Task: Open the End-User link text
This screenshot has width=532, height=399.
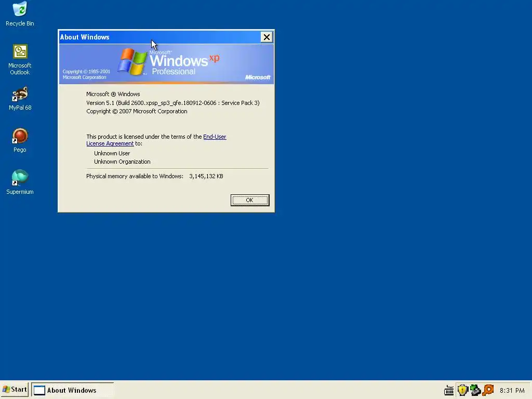Action: (x=215, y=137)
